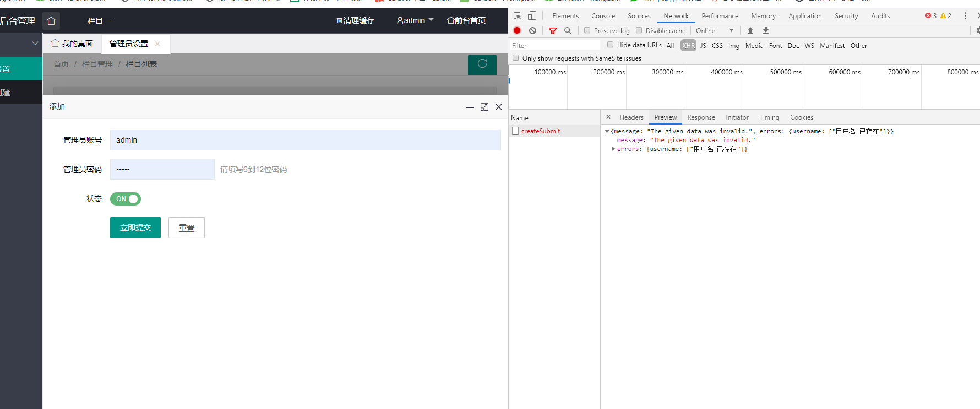Click 立即提交 submit button

click(135, 228)
